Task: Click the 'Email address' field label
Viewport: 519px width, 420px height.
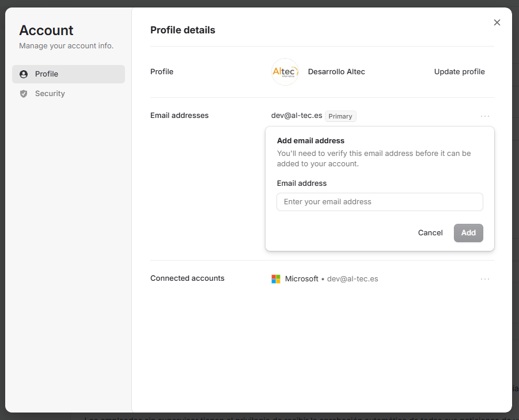Action: coord(302,184)
